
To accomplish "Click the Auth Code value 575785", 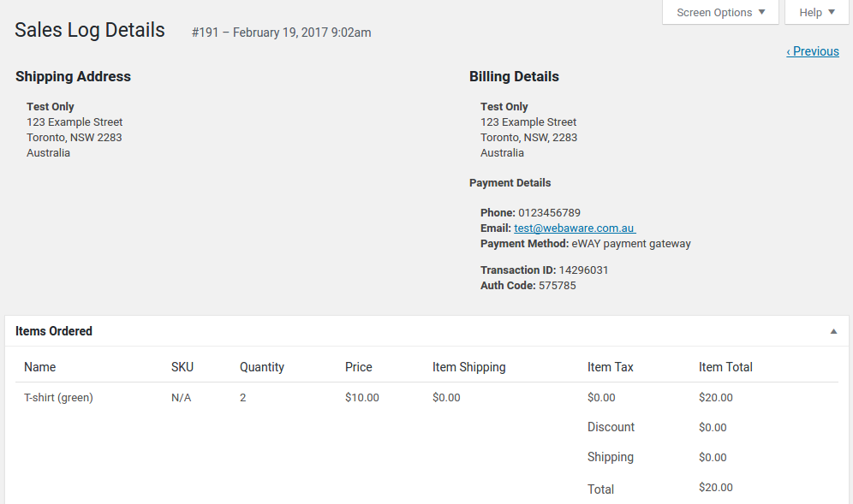I will 558,286.
